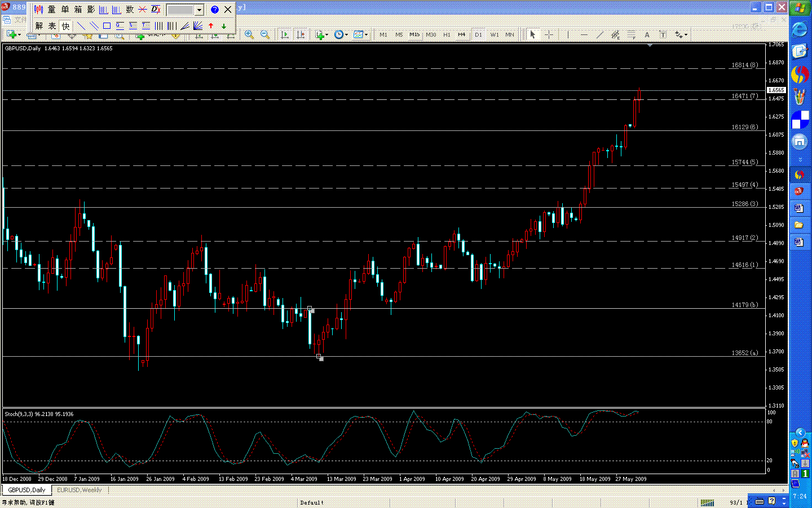Select the Fibonacci retracement tool

631,34
